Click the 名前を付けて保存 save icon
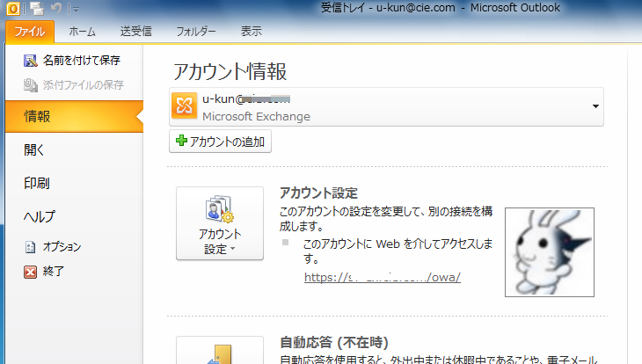Viewport: 642px width, 364px height. click(x=30, y=61)
